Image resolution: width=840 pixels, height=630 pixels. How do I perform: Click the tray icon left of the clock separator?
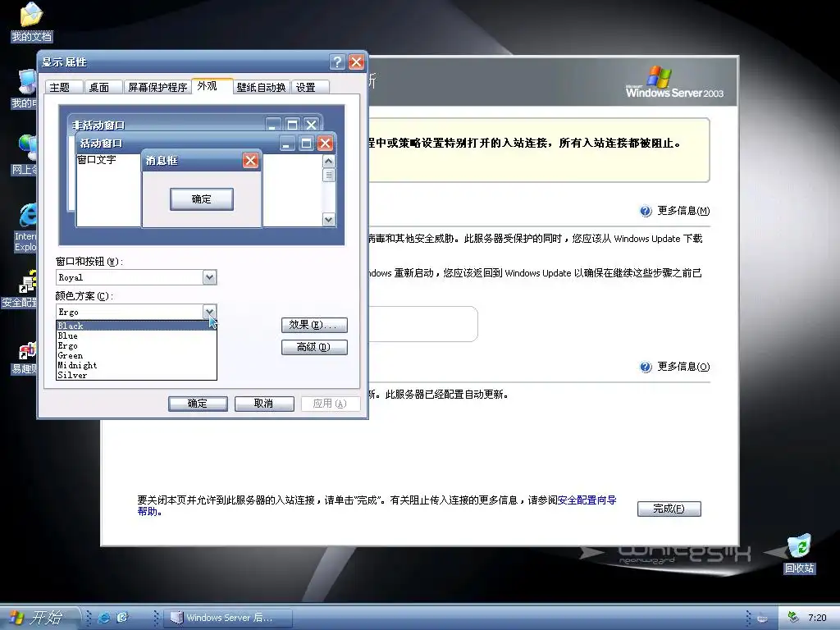762,619
